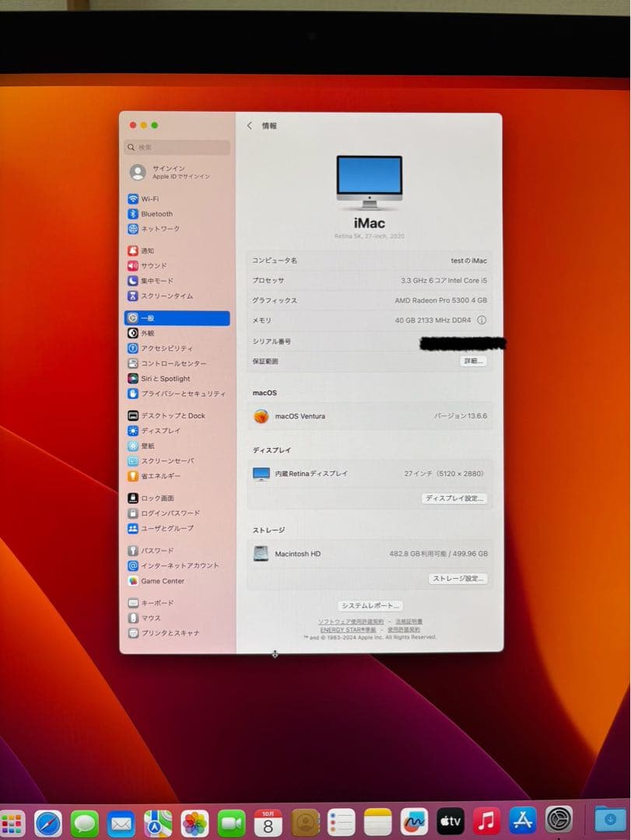Open Photos from the Dock

click(x=195, y=823)
